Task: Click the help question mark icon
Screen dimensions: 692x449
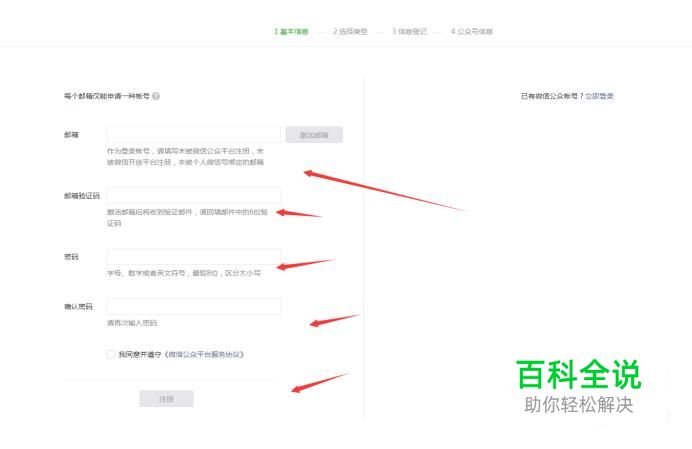Action: [156, 96]
